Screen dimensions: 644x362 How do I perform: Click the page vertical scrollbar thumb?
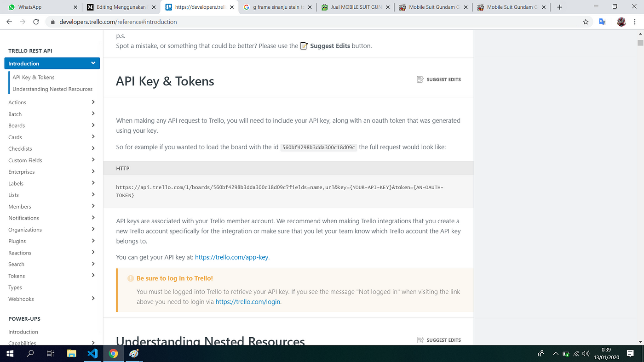tap(640, 43)
